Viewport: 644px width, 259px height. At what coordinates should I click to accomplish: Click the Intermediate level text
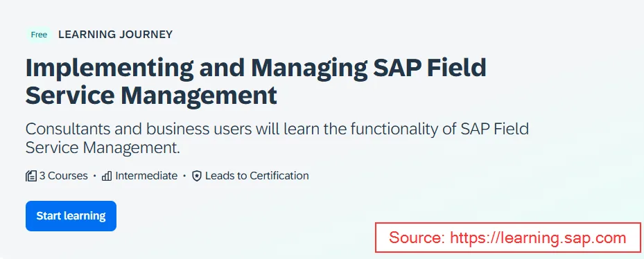coord(146,176)
